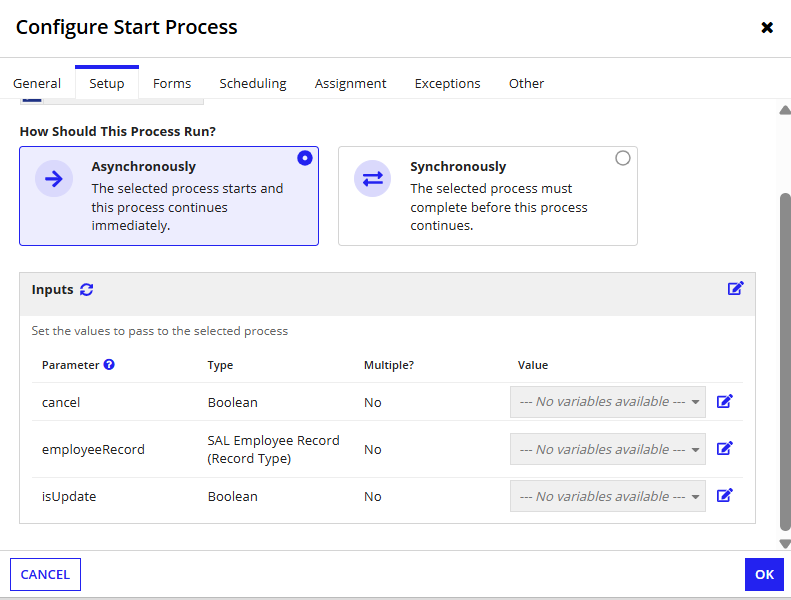Choose the Synchronously option card
Image resolution: width=791 pixels, height=600 pixels.
[x=488, y=196]
